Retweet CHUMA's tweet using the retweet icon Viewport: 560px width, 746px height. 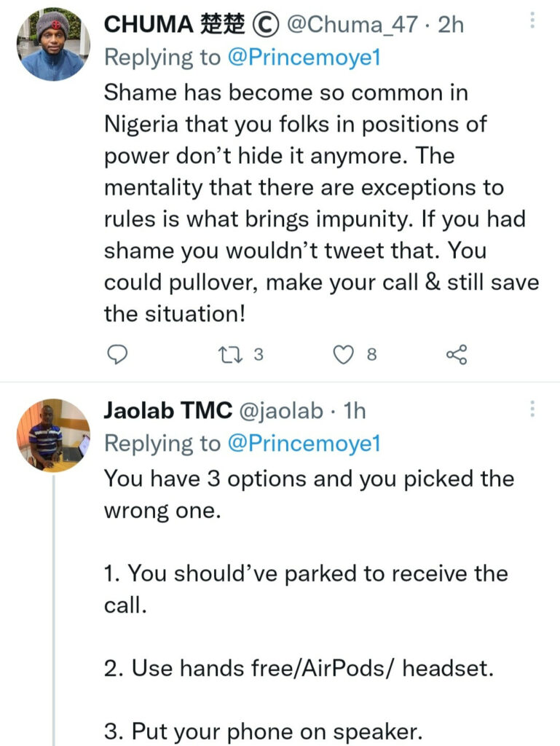[x=228, y=355]
